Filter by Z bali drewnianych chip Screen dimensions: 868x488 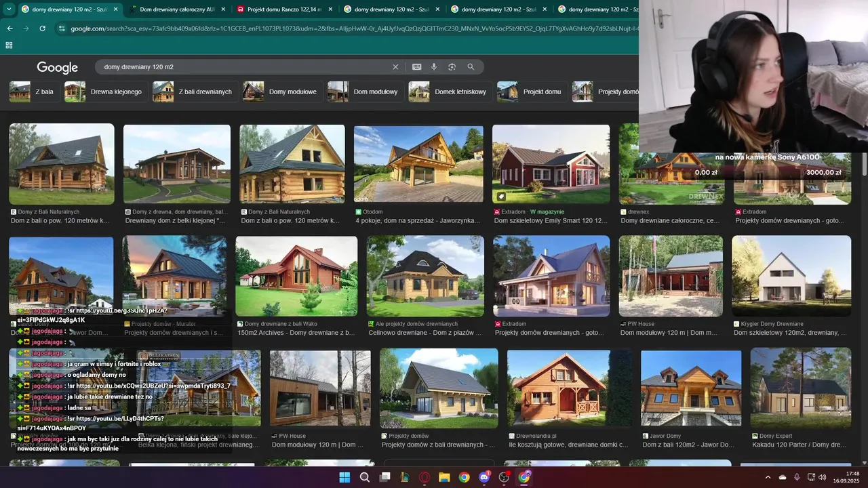(x=195, y=91)
